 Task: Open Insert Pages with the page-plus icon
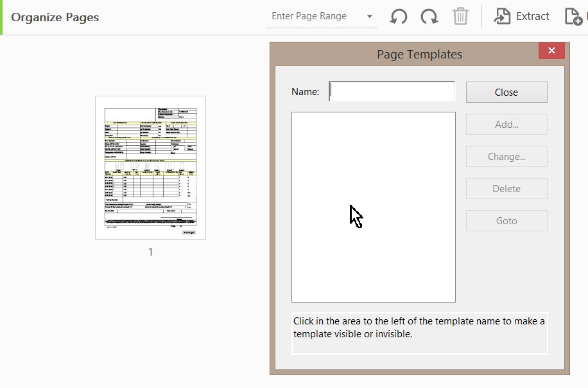pos(573,16)
